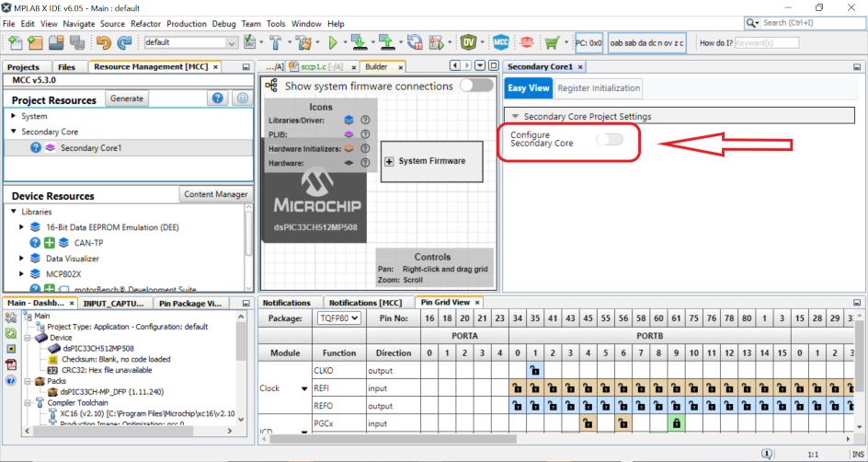Click the Hold in Reset icon

click(x=415, y=42)
